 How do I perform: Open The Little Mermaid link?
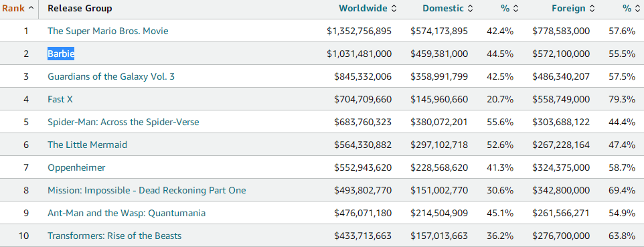(88, 145)
